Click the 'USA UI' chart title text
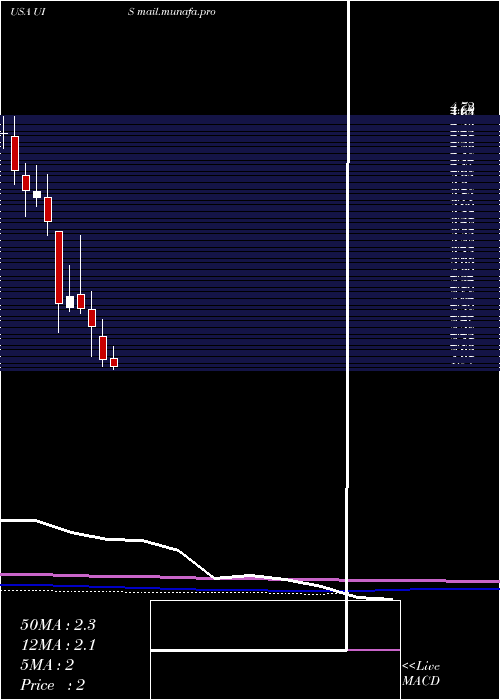500x700 pixels. tap(27, 12)
